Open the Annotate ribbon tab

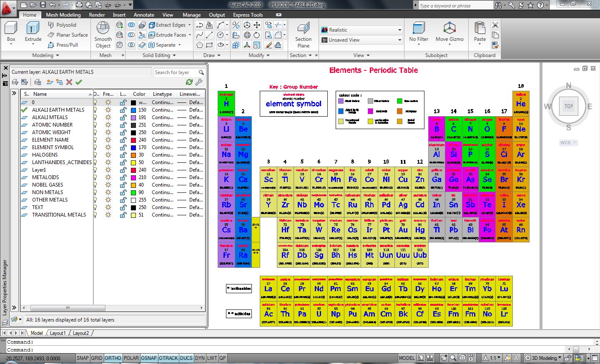144,15
